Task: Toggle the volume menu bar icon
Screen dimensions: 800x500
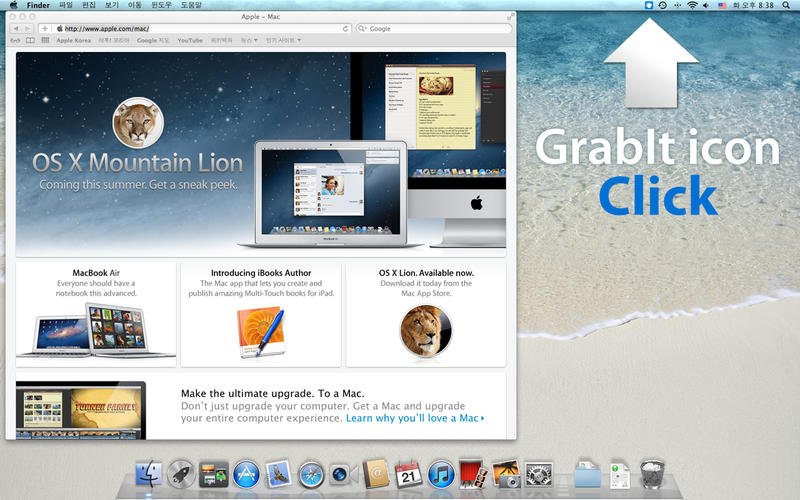Action: pos(706,5)
